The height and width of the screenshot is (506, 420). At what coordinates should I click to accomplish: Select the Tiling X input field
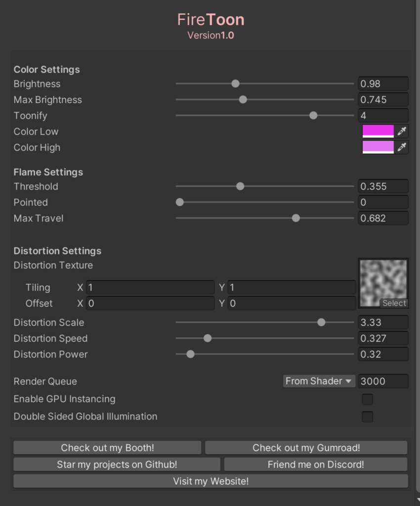148,287
